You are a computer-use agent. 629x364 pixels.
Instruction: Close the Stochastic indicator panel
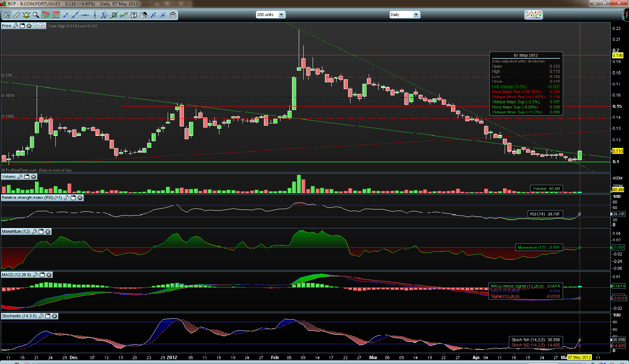(x=55, y=316)
